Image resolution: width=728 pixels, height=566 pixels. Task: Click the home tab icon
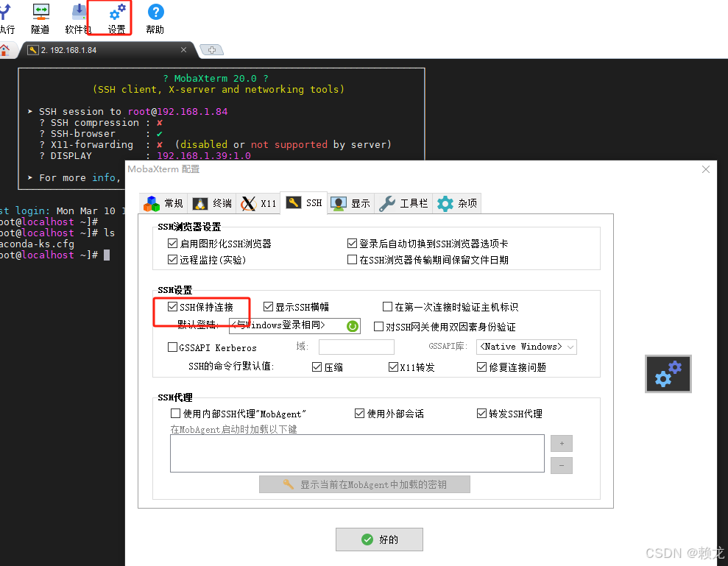click(4, 50)
